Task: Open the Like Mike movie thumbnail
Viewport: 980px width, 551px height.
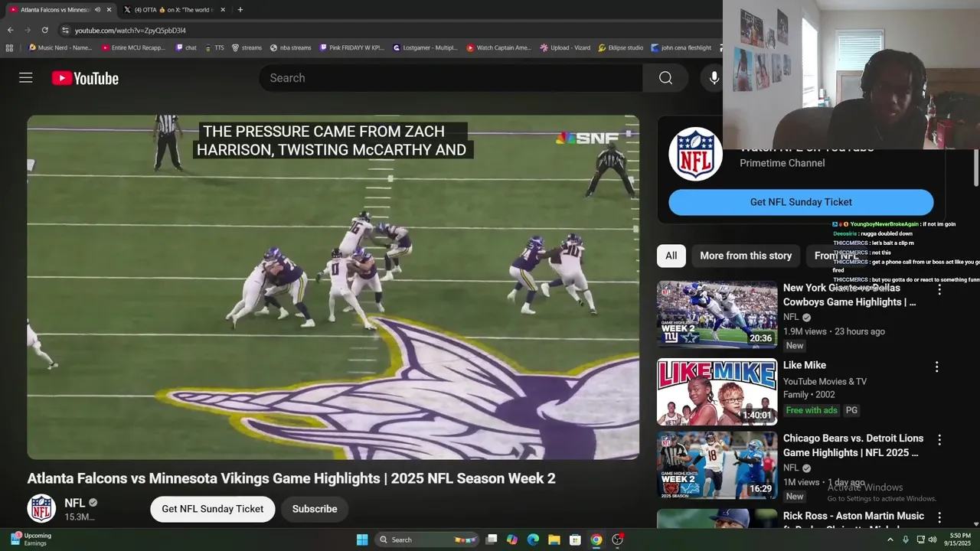Action: point(717,392)
